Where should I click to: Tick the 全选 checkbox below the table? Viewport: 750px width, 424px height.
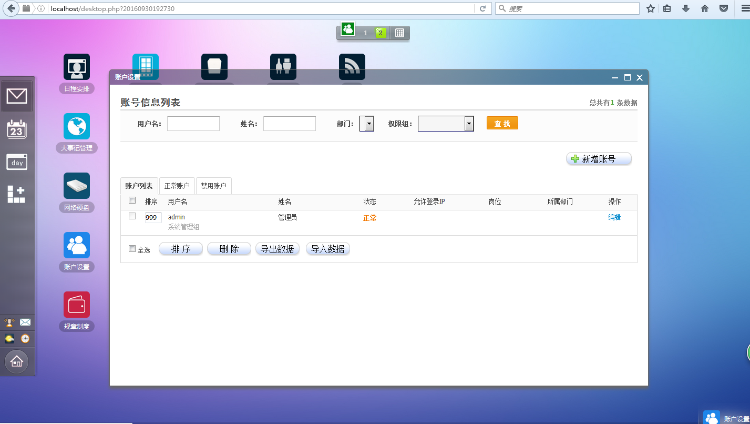click(132, 249)
